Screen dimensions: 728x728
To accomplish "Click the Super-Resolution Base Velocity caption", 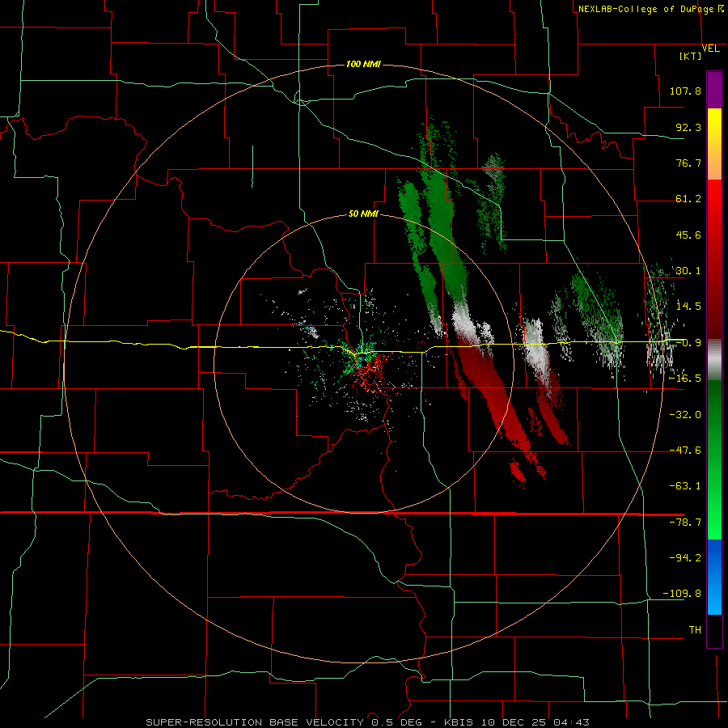I will click(x=367, y=722).
